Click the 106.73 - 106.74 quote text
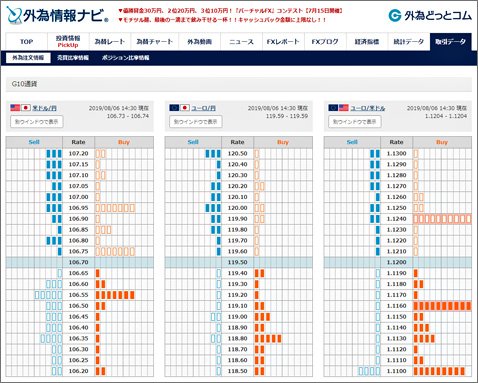Viewport: 478px width, 383px height. click(x=128, y=116)
